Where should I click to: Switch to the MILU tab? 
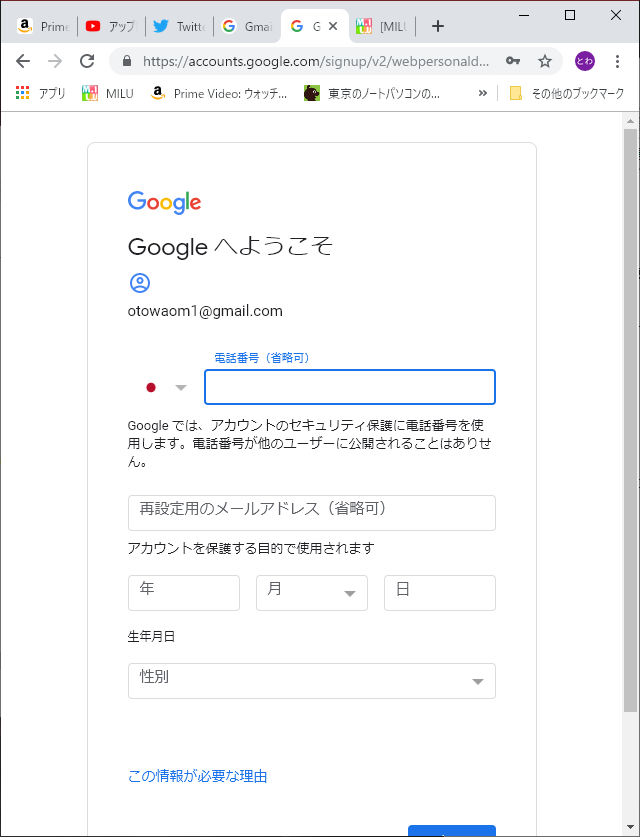point(381,26)
